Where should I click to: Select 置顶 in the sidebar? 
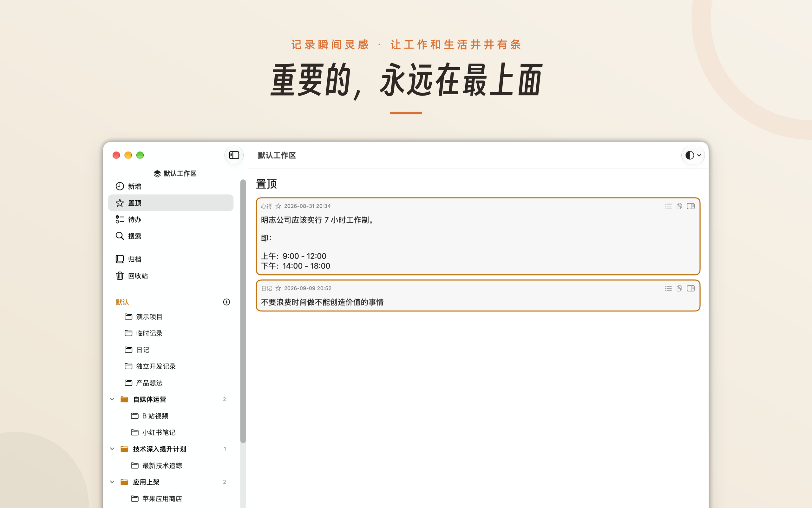click(171, 203)
